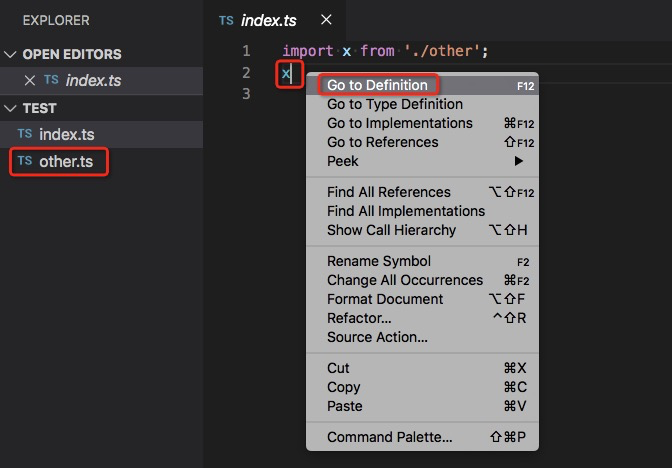
Task: Collapse the TEST folder section
Action: [10, 108]
